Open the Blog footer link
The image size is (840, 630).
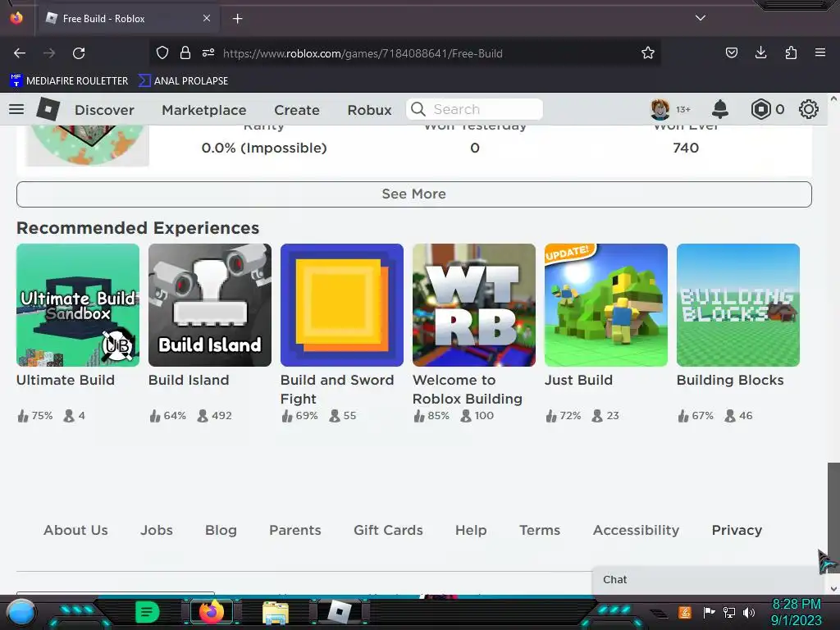pos(221,530)
